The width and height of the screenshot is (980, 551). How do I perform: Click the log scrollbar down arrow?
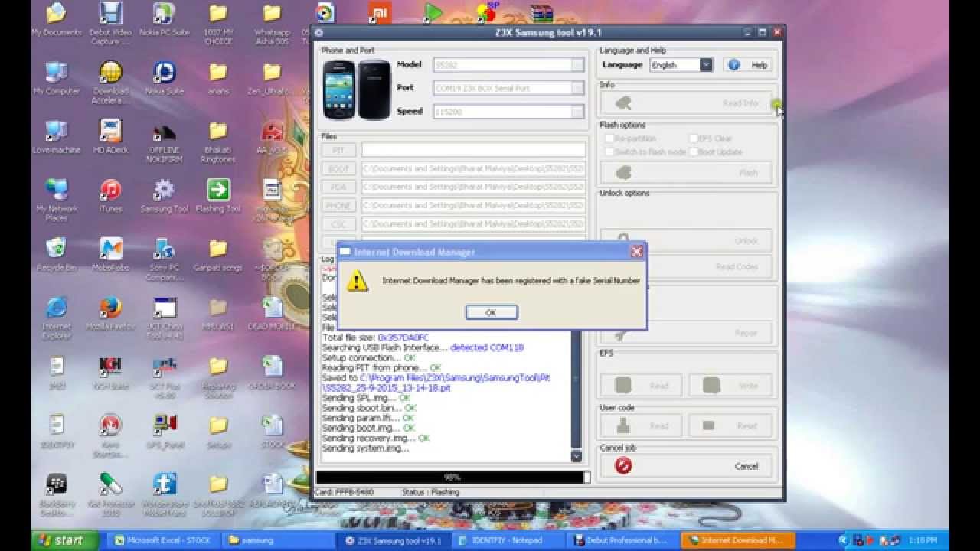tap(577, 456)
